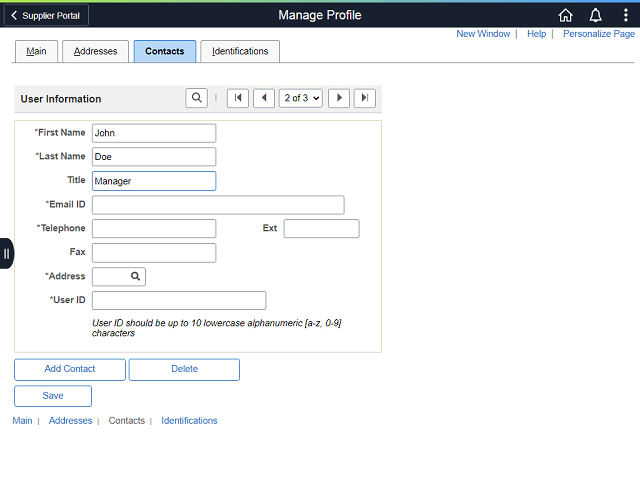Switch to the Addresses tab
Image resolution: width=640 pixels, height=480 pixels.
point(96,51)
